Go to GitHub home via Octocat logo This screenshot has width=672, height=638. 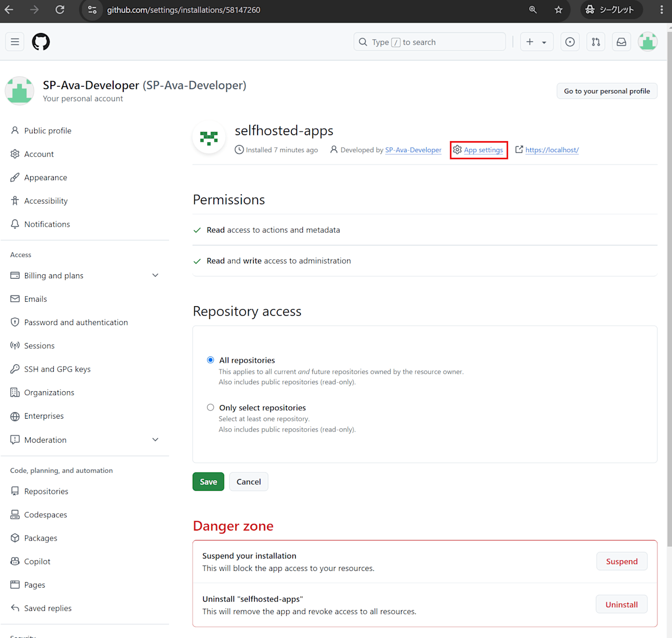41,42
